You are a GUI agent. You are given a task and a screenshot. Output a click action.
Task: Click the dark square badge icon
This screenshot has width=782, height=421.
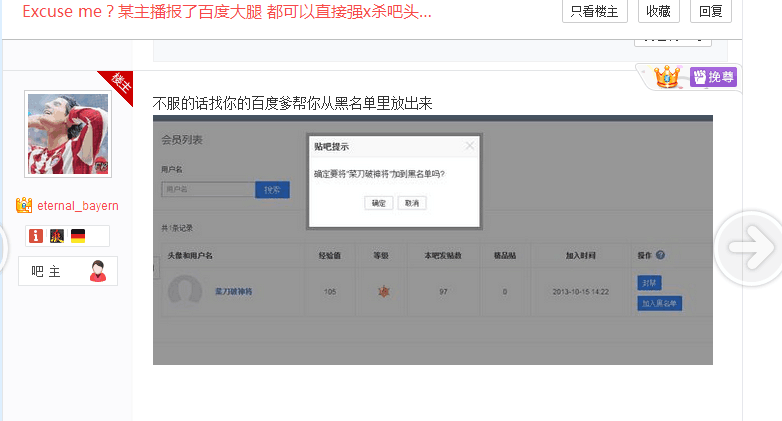coord(57,235)
